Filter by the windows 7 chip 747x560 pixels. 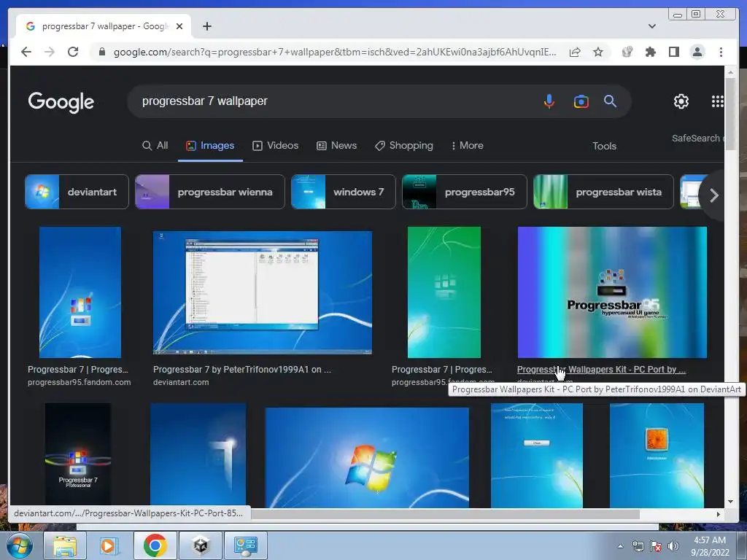pyautogui.click(x=343, y=192)
